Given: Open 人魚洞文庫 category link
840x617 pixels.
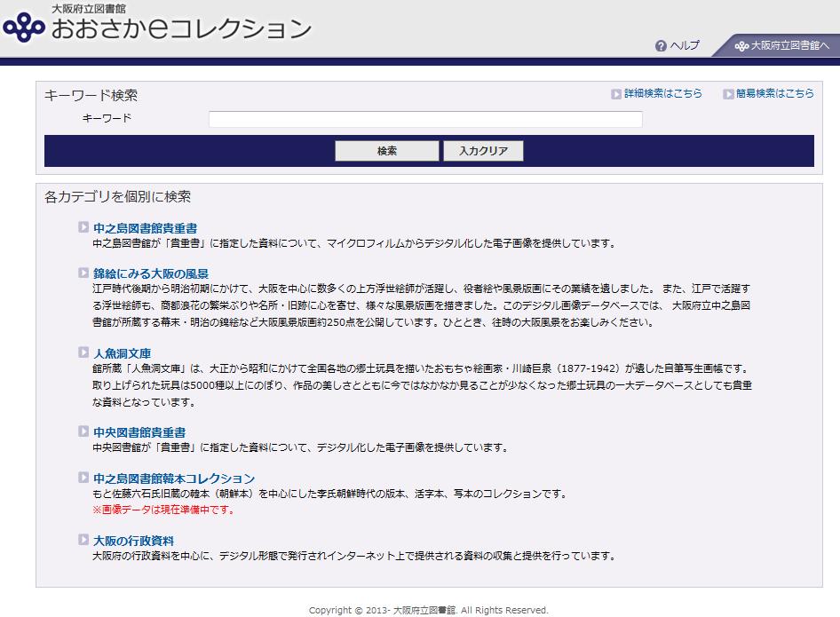Looking at the screenshot, I should [122, 353].
